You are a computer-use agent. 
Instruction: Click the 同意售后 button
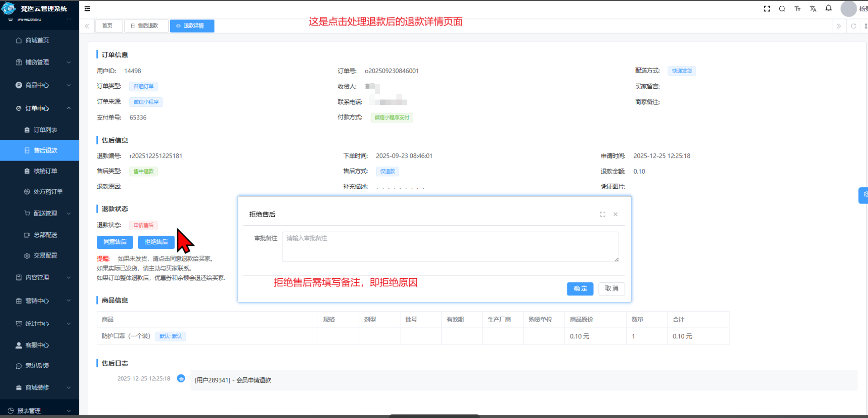tap(114, 242)
